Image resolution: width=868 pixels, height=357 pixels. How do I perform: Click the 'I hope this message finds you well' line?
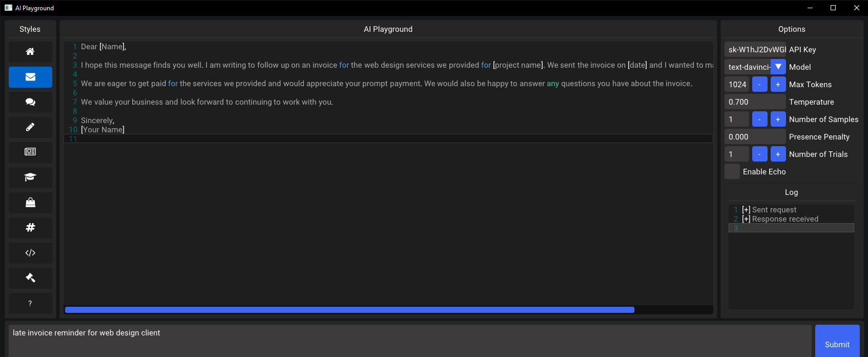pos(397,65)
